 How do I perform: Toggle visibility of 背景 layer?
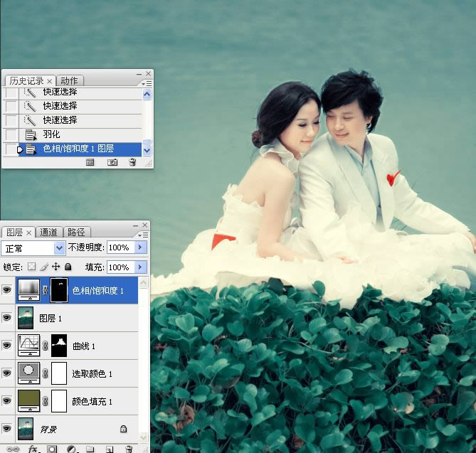(x=7, y=428)
